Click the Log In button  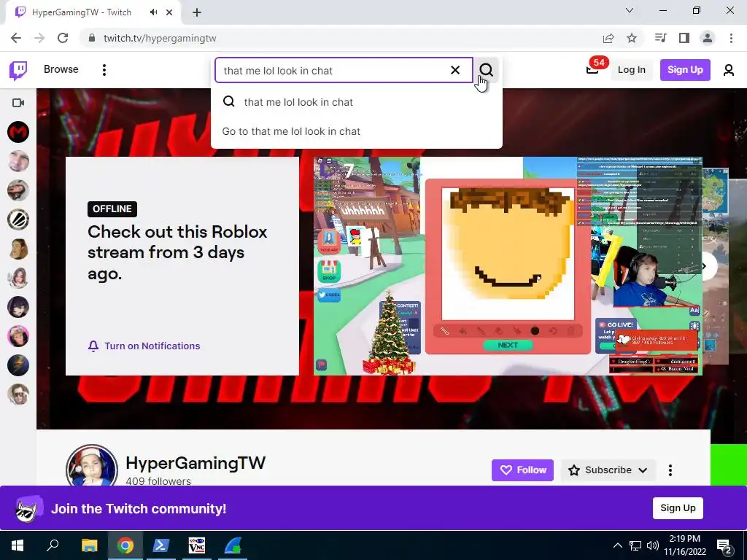click(x=631, y=70)
